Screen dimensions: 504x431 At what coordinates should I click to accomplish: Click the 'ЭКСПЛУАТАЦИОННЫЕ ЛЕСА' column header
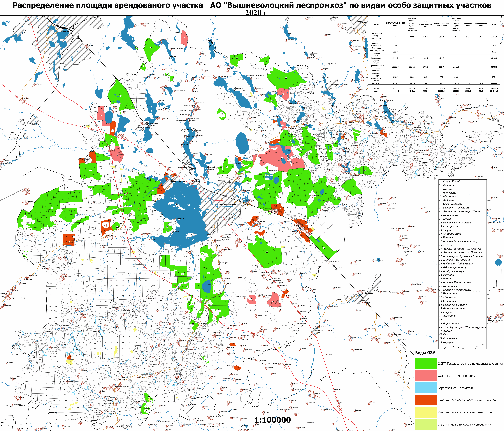(395, 24)
